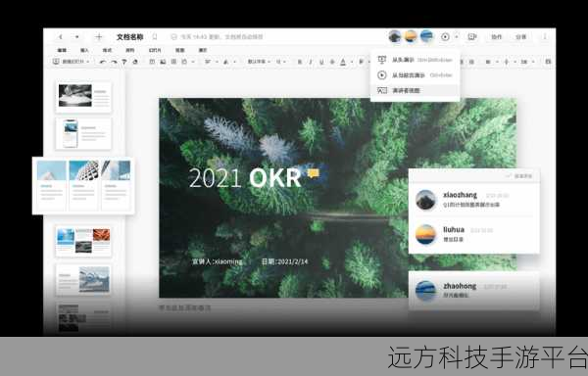Click the redo arrow icon

114,62
